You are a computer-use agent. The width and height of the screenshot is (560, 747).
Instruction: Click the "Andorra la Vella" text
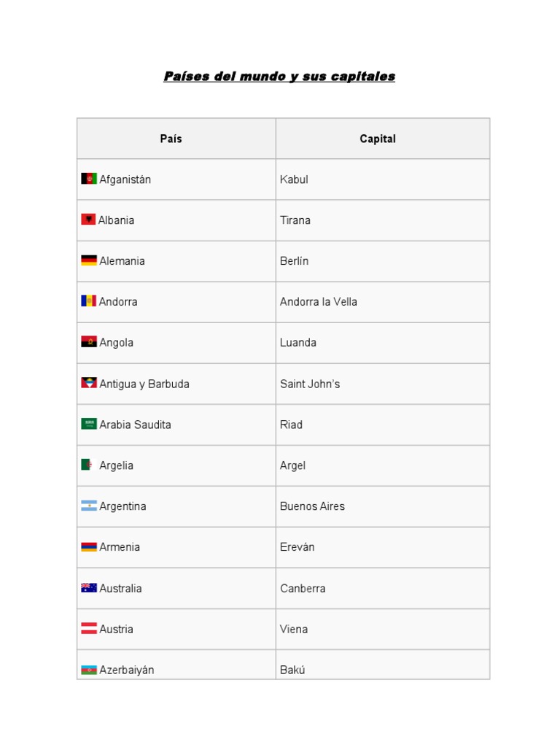[x=319, y=302]
